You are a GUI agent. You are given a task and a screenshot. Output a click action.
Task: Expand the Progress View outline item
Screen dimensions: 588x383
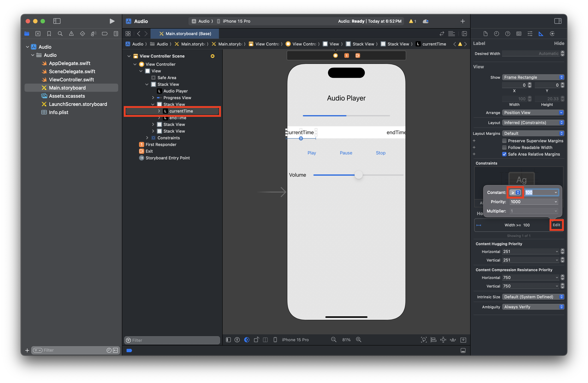(153, 98)
